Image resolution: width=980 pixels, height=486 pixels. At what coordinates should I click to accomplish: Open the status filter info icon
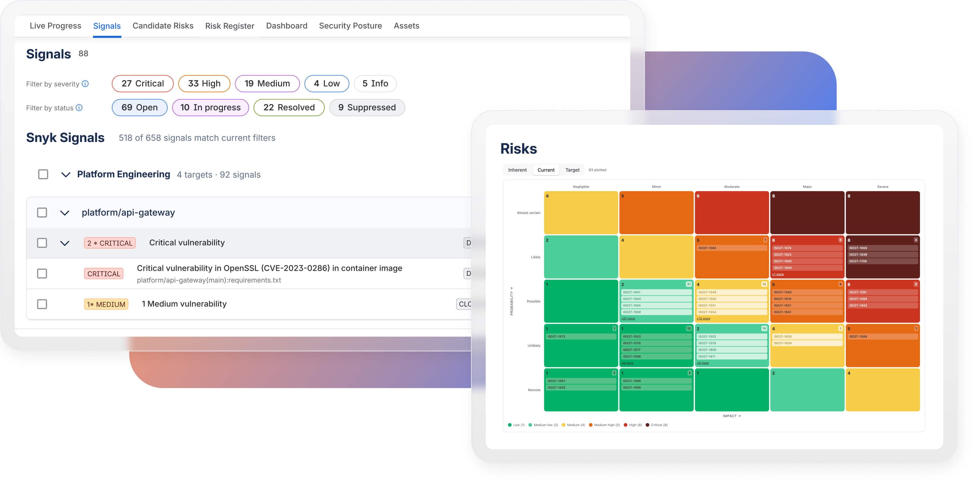[x=79, y=108]
